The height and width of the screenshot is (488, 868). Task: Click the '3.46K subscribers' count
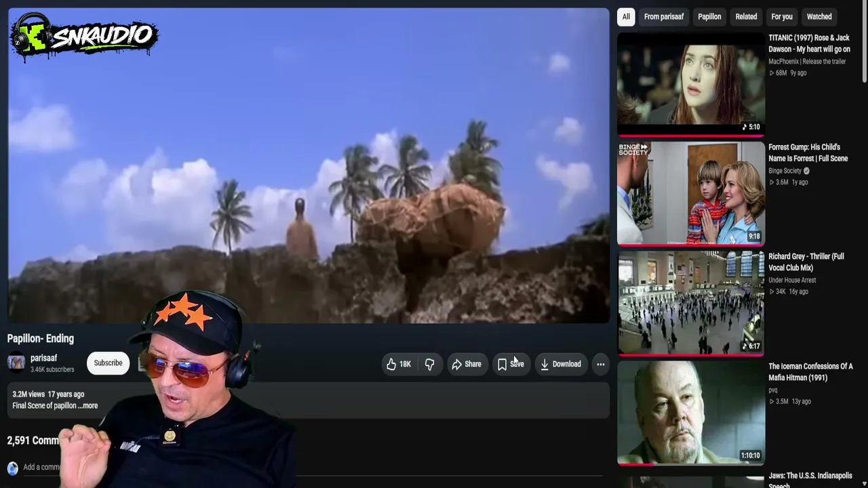pyautogui.click(x=52, y=370)
